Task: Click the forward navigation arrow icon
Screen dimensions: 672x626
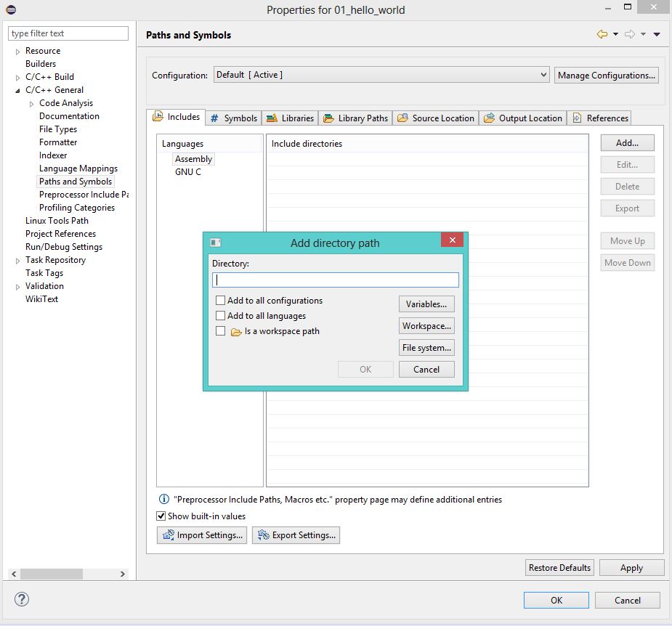Action: [629, 34]
